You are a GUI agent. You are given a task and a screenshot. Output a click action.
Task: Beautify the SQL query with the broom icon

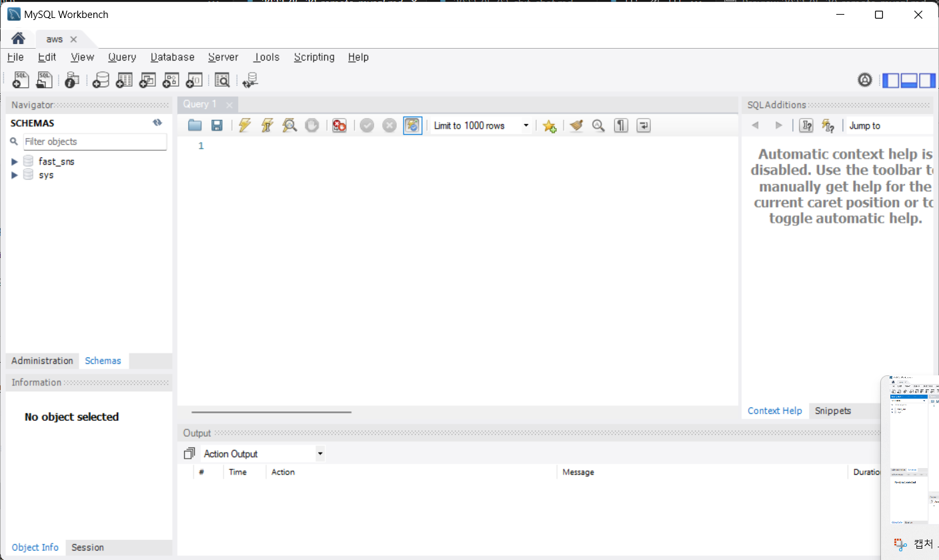pos(576,125)
